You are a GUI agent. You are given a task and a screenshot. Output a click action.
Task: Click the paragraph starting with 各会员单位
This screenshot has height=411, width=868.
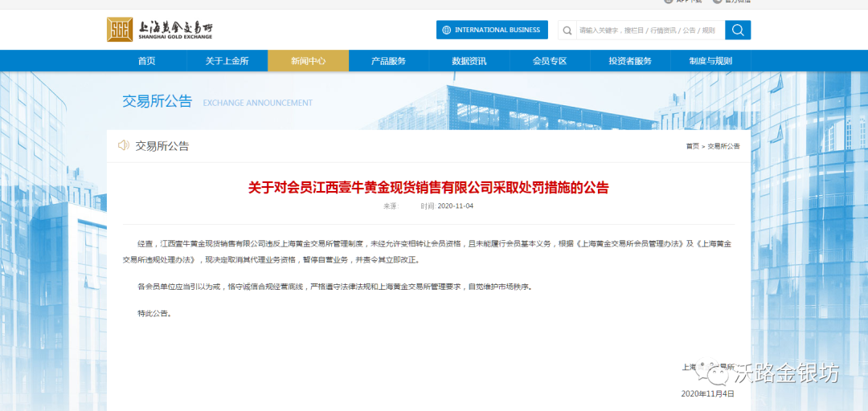pos(334,287)
